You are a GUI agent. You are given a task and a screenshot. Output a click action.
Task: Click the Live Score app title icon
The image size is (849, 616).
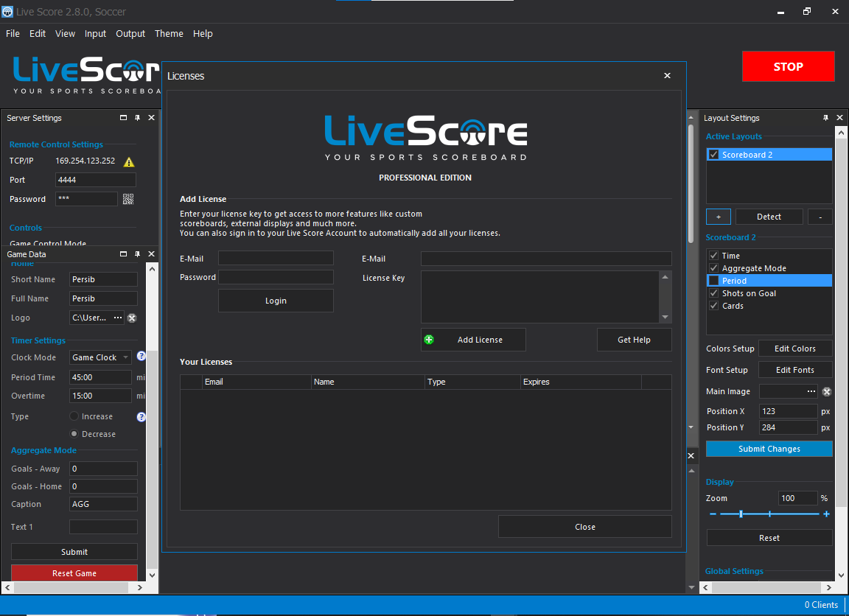(7, 11)
